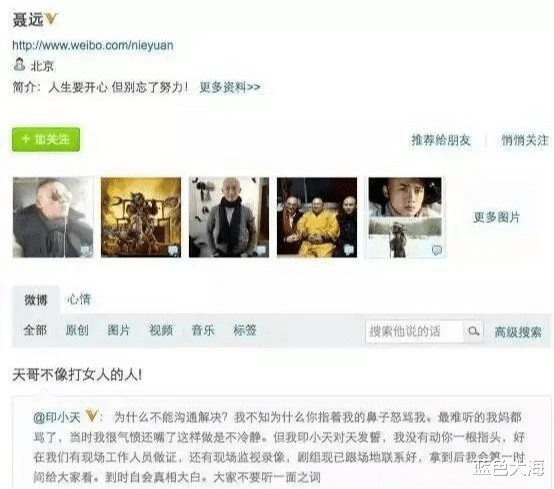Click the person icon next to 北京

click(19, 65)
